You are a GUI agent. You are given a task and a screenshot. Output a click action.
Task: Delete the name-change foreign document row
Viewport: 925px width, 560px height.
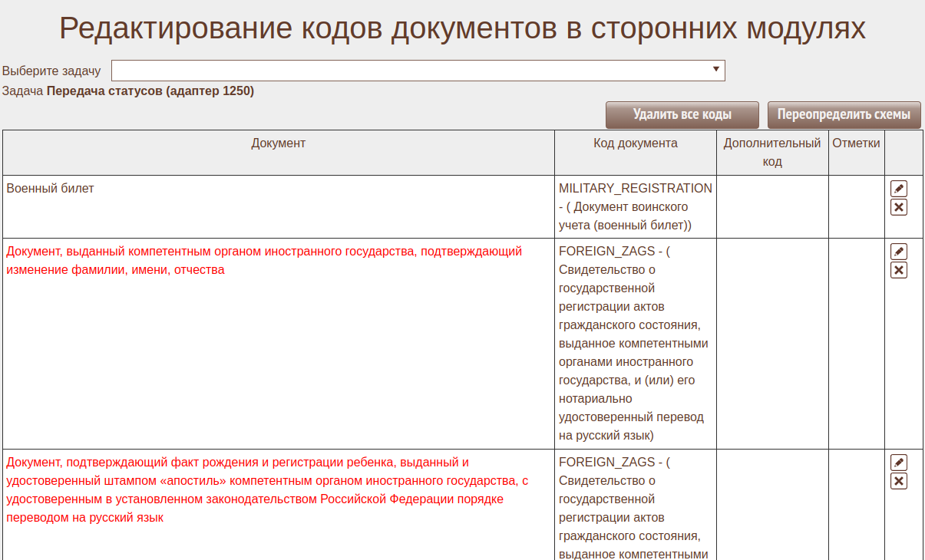[x=898, y=270]
